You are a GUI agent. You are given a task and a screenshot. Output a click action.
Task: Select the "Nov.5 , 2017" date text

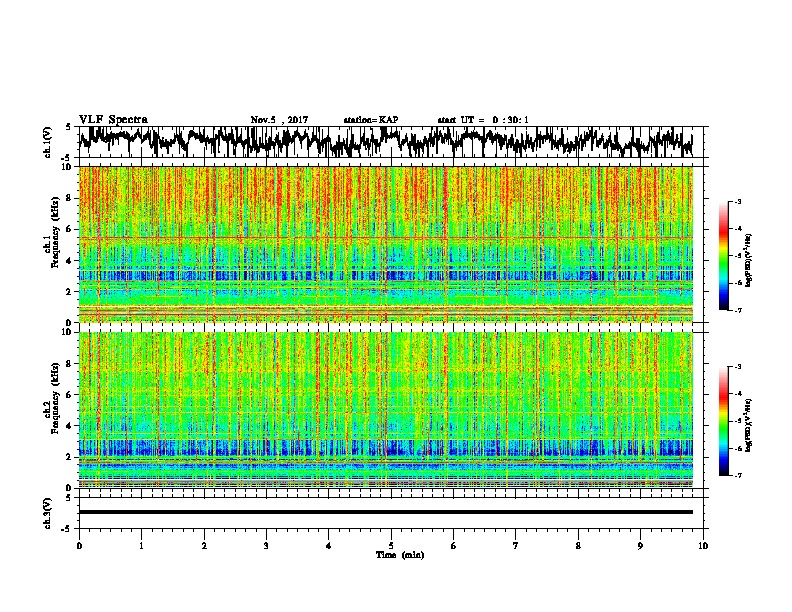[x=279, y=120]
